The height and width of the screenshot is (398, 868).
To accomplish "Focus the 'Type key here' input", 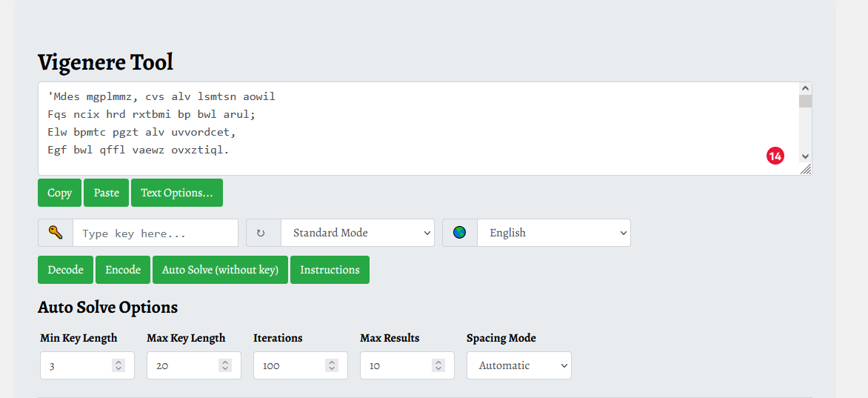I will [156, 233].
